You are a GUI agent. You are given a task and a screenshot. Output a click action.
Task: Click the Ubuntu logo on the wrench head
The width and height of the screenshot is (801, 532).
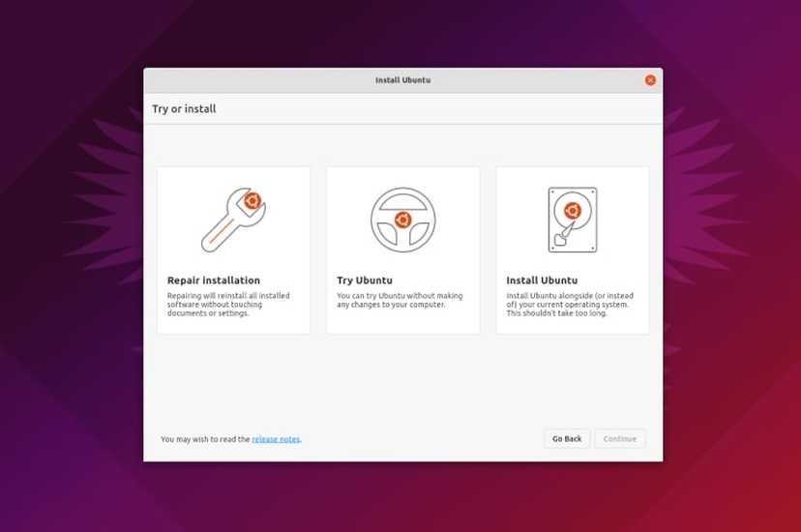pyautogui.click(x=252, y=201)
